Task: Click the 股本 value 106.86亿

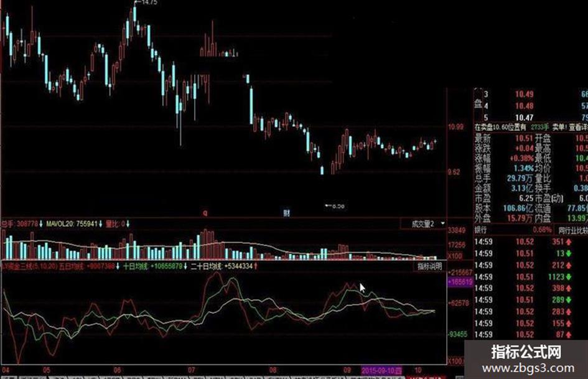Action: coord(518,208)
